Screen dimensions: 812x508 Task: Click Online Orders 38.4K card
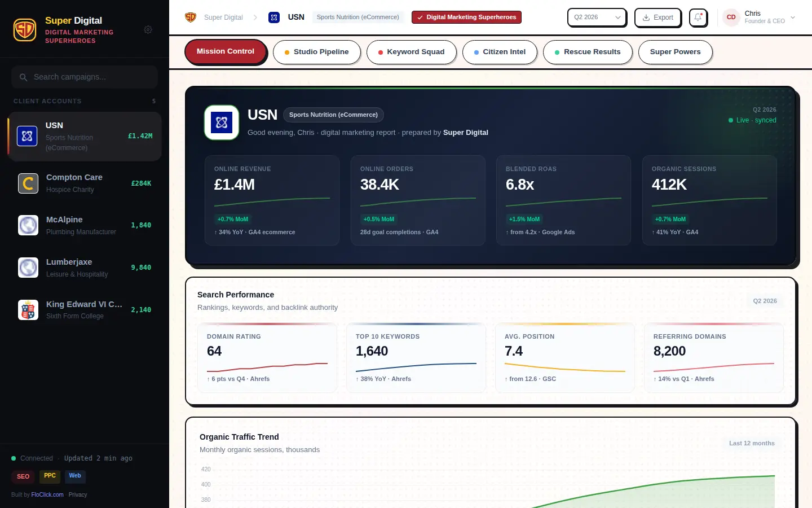(x=418, y=200)
